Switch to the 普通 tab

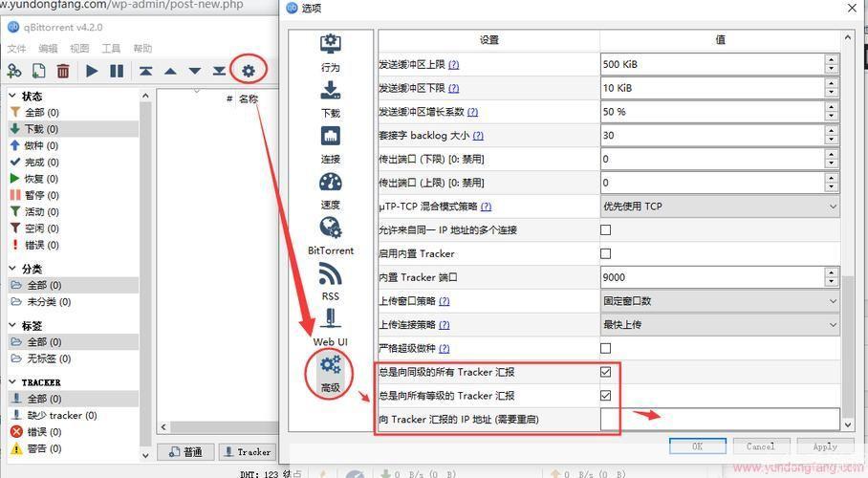(x=185, y=452)
